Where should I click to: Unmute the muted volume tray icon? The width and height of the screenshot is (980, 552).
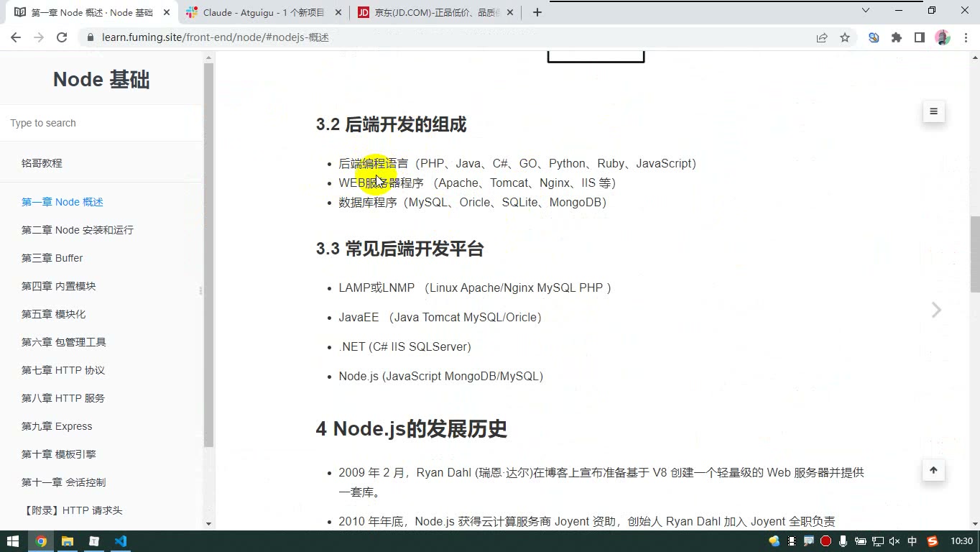click(x=895, y=541)
